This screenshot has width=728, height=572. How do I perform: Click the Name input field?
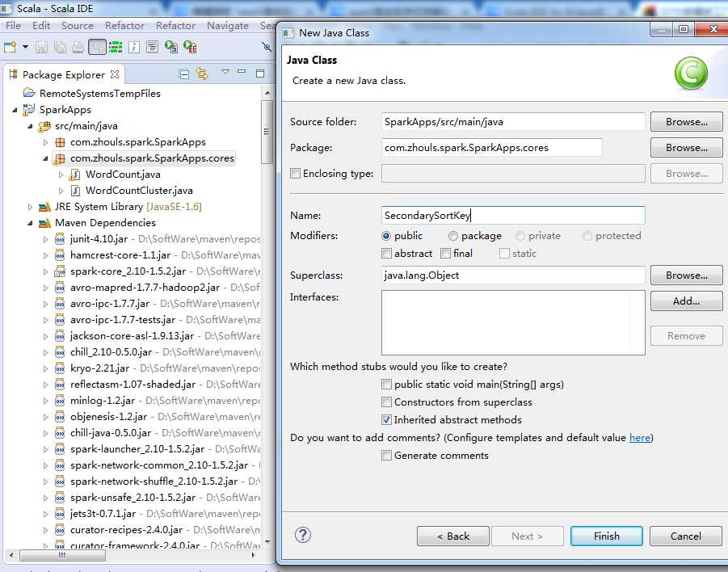coord(513,216)
